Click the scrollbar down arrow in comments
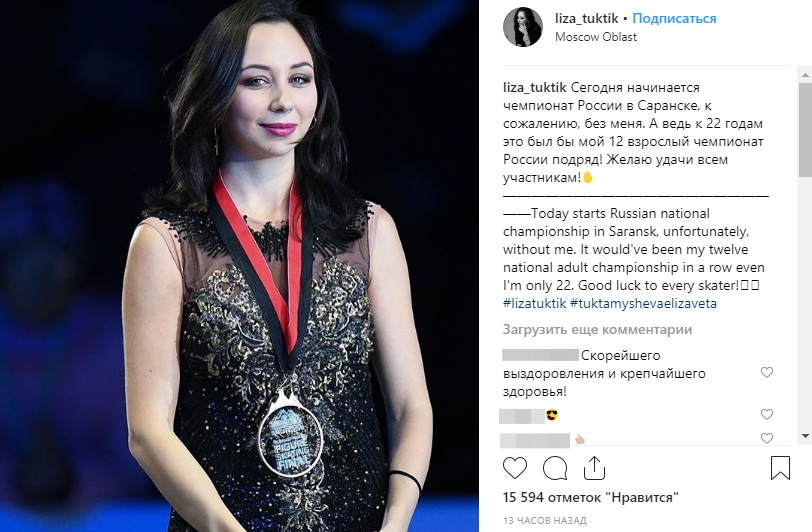Image resolution: width=812 pixels, height=532 pixels. click(x=805, y=436)
